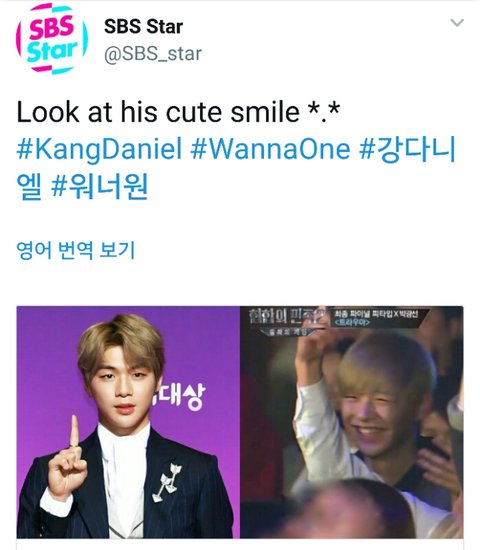Click the 대상 text in left photo
This screenshot has width=480, height=550.
178,396
